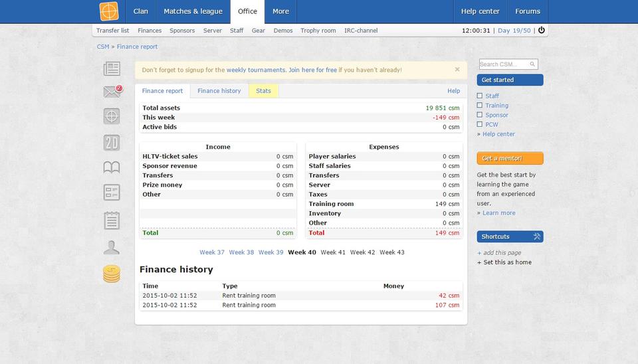Click the Get a mentor! button
This screenshot has height=364, width=638.
[x=510, y=159]
